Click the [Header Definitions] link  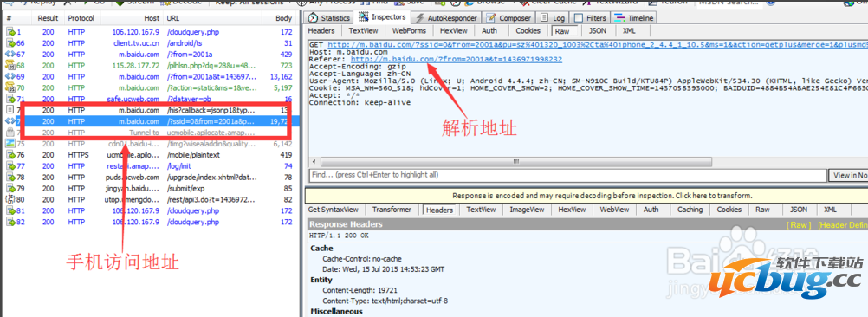click(843, 225)
